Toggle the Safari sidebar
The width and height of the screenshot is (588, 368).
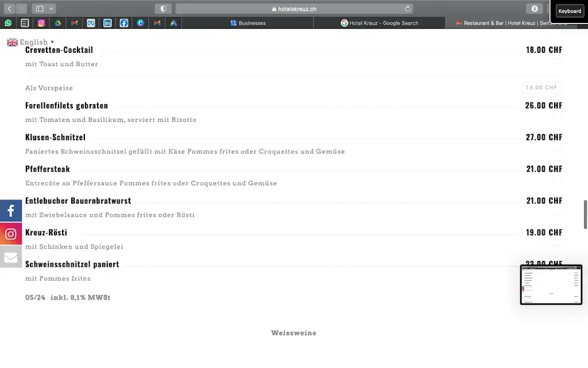tap(40, 9)
